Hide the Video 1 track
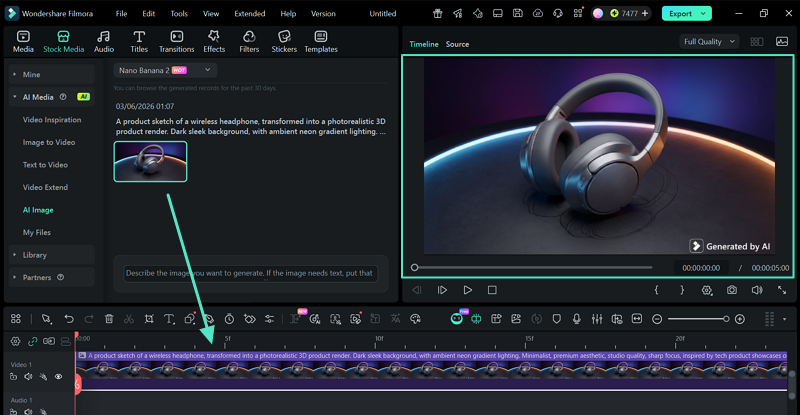800x415 pixels. [59, 377]
